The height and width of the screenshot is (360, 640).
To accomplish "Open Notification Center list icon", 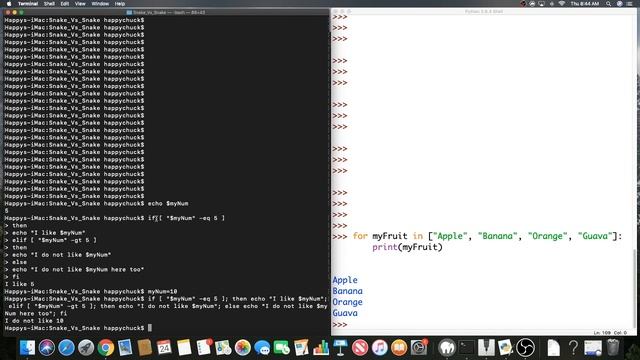I will pyautogui.click(x=629, y=4).
